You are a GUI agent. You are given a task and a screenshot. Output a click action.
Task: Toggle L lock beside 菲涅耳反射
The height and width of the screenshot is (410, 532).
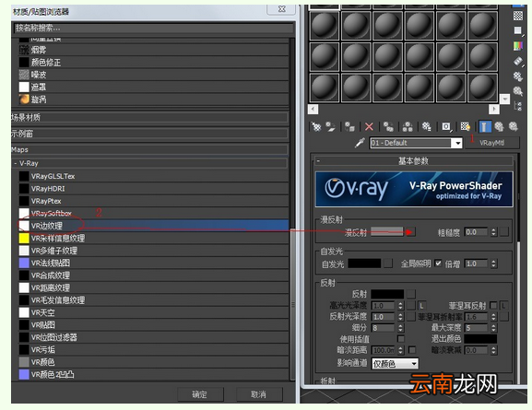[503, 306]
